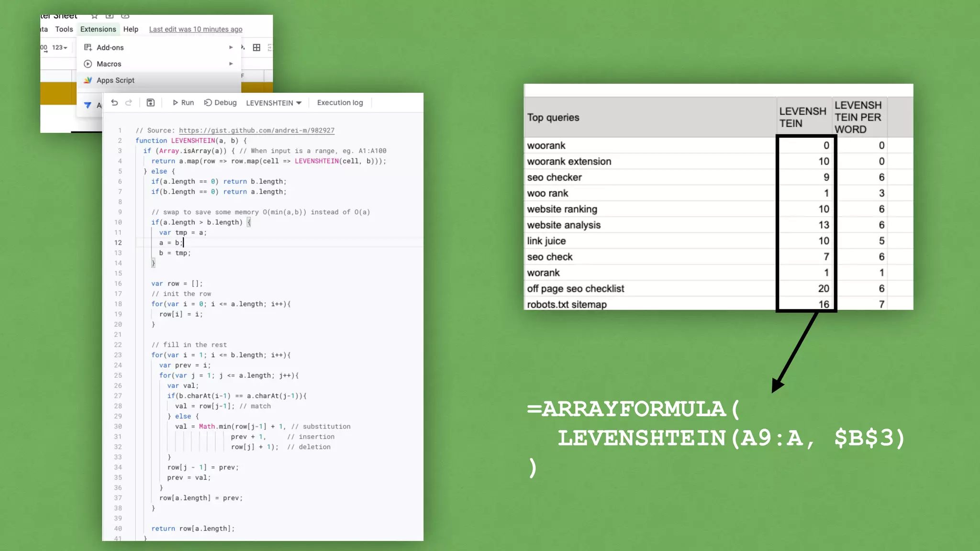The width and height of the screenshot is (980, 551).
Task: Open the LEVENSHTEIN function selector dropdown
Action: coord(274,103)
